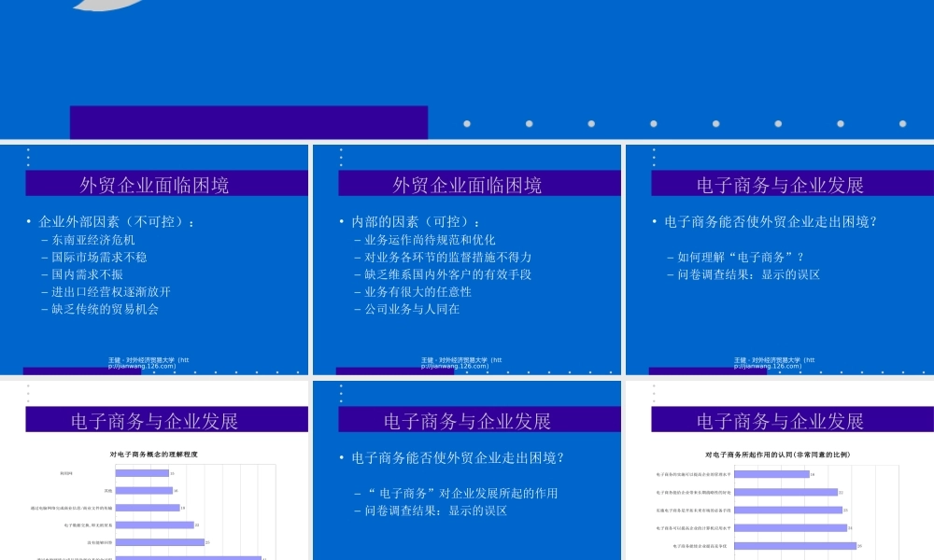Select the fifth navigation dot indicator
Viewport: 934px width, 560px height.
[715, 121]
